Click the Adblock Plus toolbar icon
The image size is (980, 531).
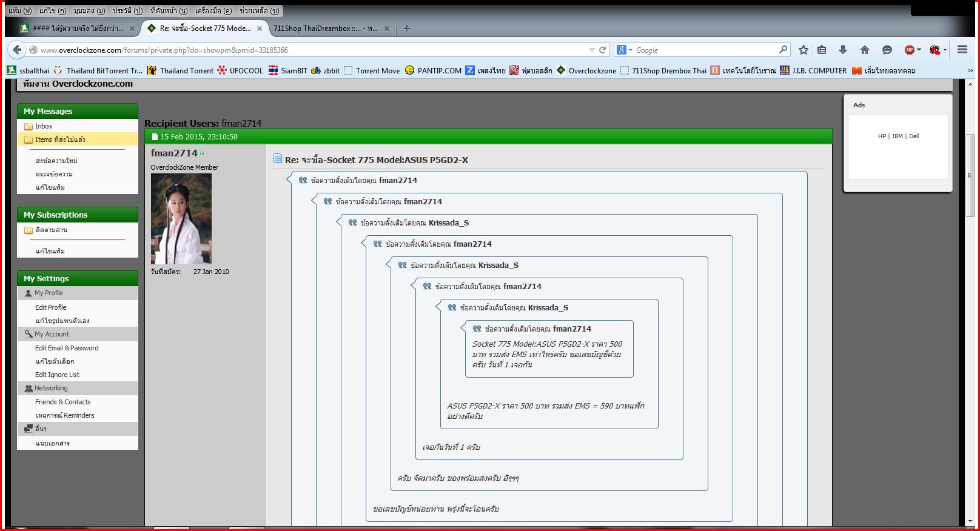pyautogui.click(x=910, y=50)
